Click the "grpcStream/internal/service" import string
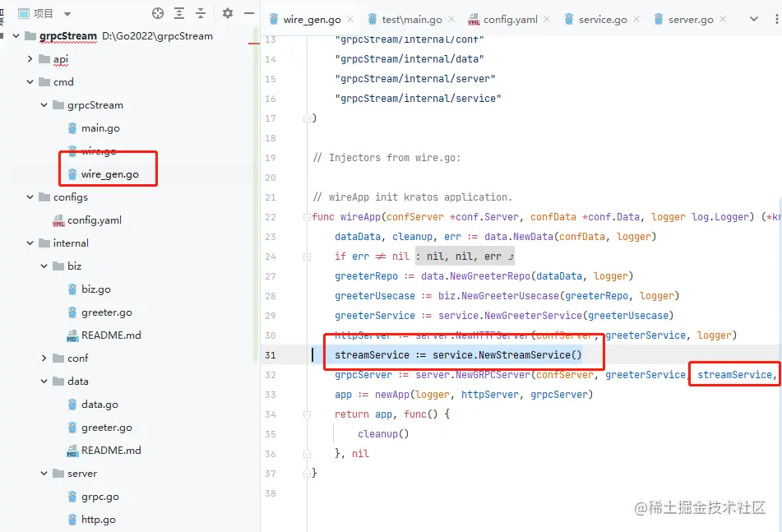Image resolution: width=782 pixels, height=532 pixels. [418, 98]
